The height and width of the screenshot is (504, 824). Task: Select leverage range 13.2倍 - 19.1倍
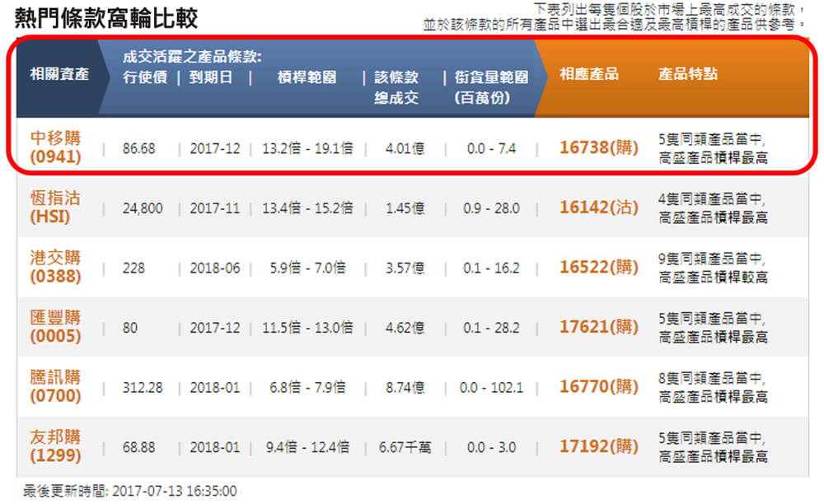pyautogui.click(x=307, y=148)
